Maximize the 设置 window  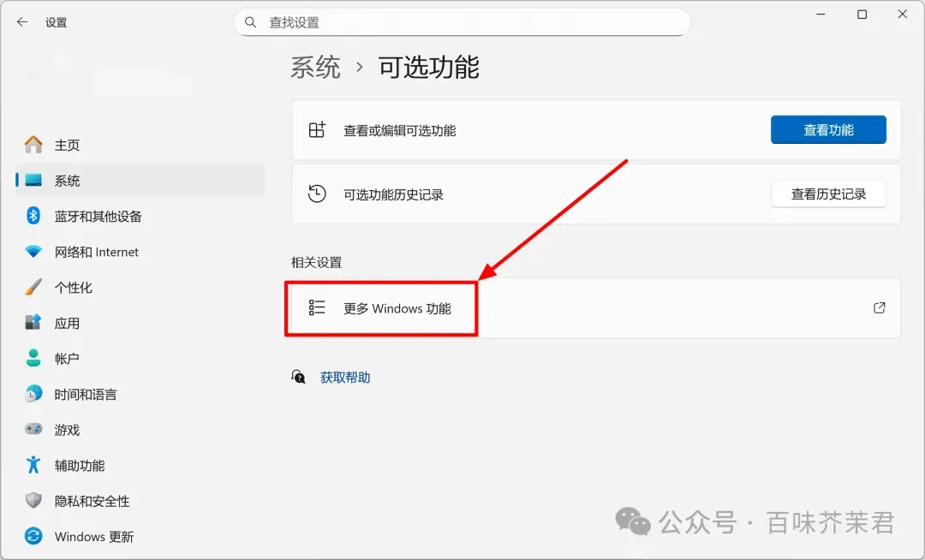click(x=862, y=15)
